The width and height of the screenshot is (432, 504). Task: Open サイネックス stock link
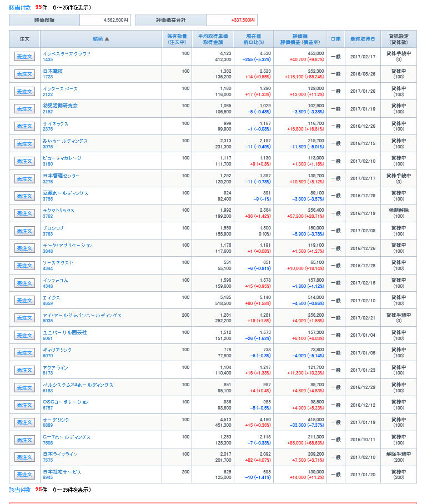click(x=55, y=123)
